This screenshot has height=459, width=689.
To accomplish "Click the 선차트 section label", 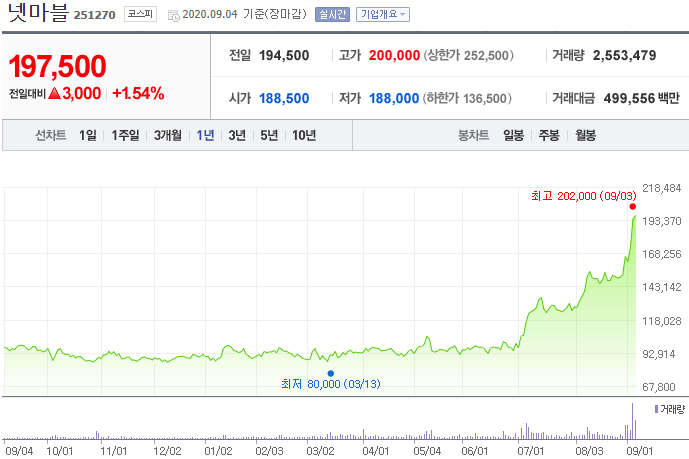I will coord(51,135).
